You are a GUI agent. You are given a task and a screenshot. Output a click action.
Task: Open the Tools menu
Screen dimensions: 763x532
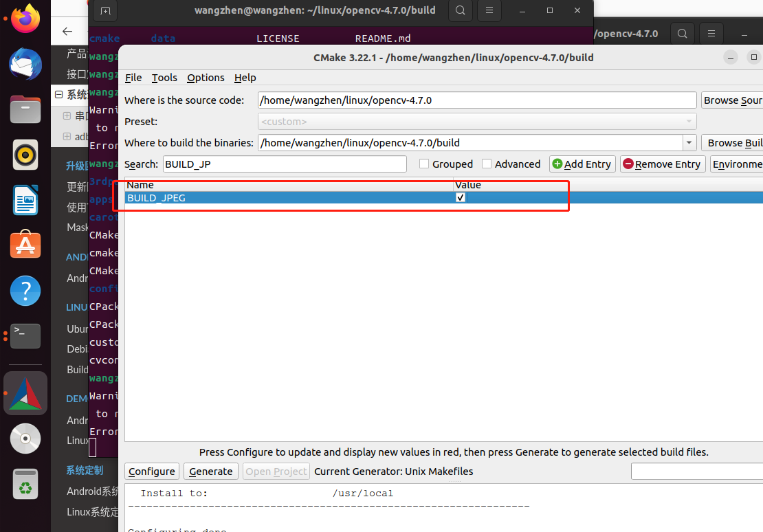tap(164, 78)
